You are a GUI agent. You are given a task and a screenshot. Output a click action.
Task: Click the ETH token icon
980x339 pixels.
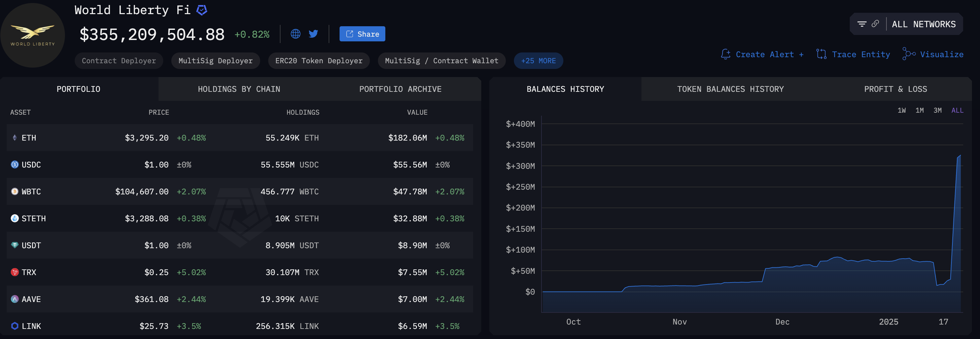pyautogui.click(x=14, y=138)
